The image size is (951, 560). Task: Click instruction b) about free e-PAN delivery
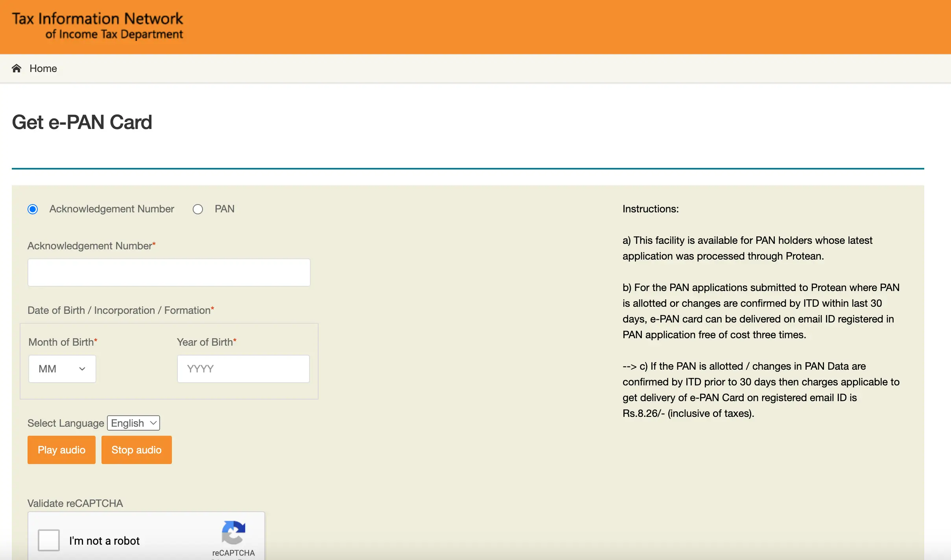click(x=761, y=311)
